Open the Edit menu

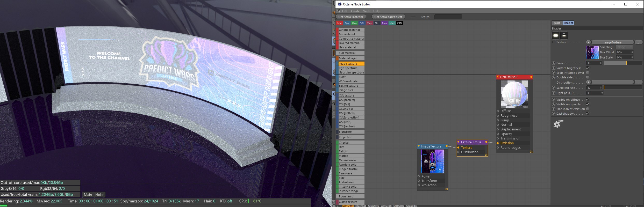tap(345, 11)
